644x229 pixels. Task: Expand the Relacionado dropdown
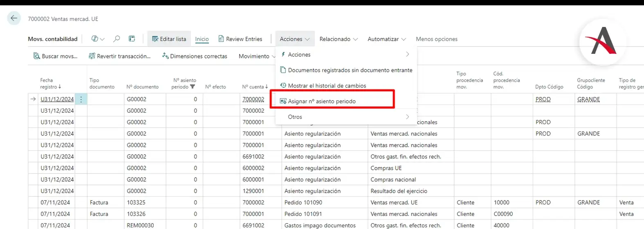pyautogui.click(x=338, y=39)
